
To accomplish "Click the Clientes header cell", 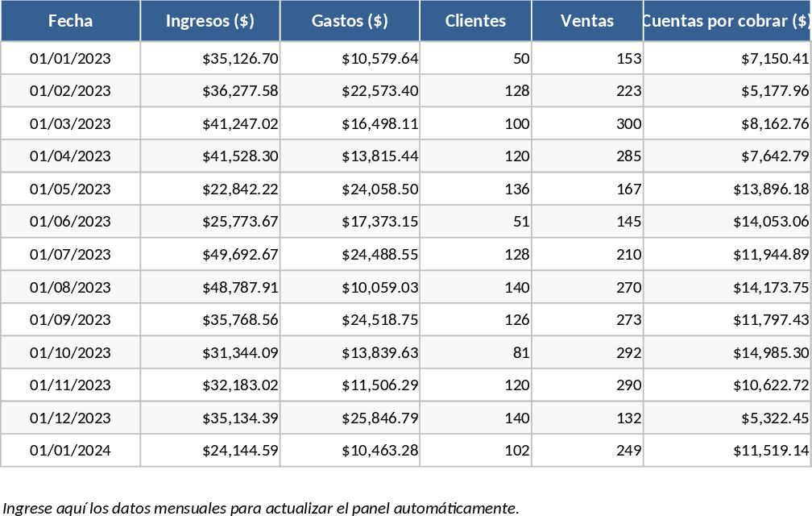I will click(x=475, y=21).
